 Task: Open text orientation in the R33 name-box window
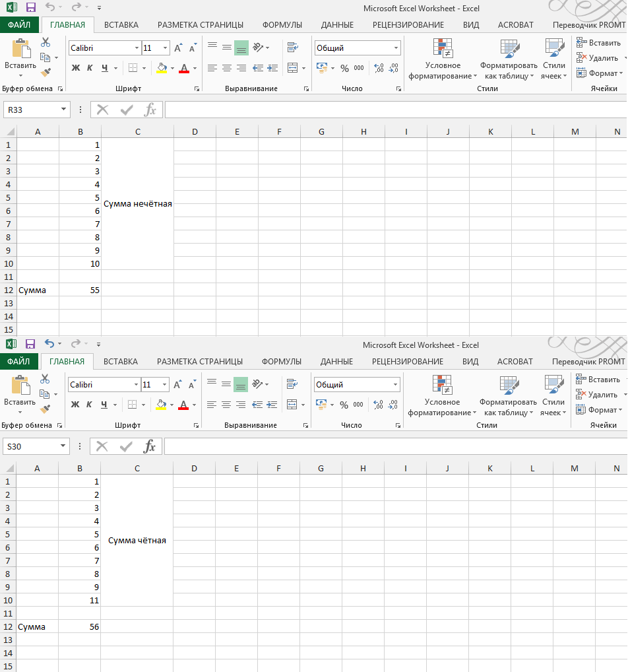(259, 47)
